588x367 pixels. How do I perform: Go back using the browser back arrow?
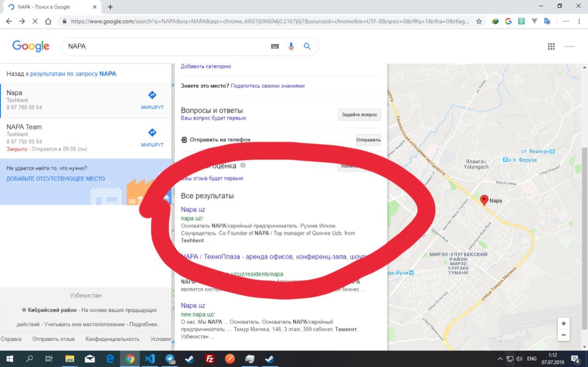click(x=9, y=21)
